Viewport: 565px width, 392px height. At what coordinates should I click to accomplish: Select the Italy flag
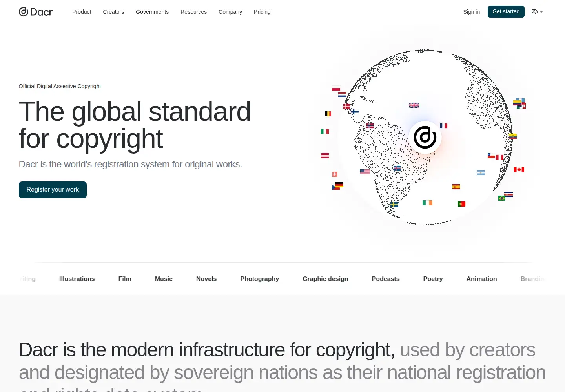pos(325,132)
